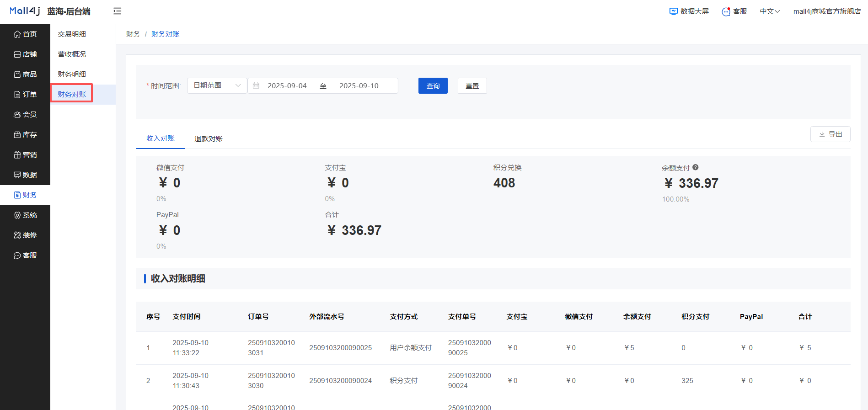868x410 pixels.
Task: Select the 财务 finance sidebar item
Action: (25, 195)
